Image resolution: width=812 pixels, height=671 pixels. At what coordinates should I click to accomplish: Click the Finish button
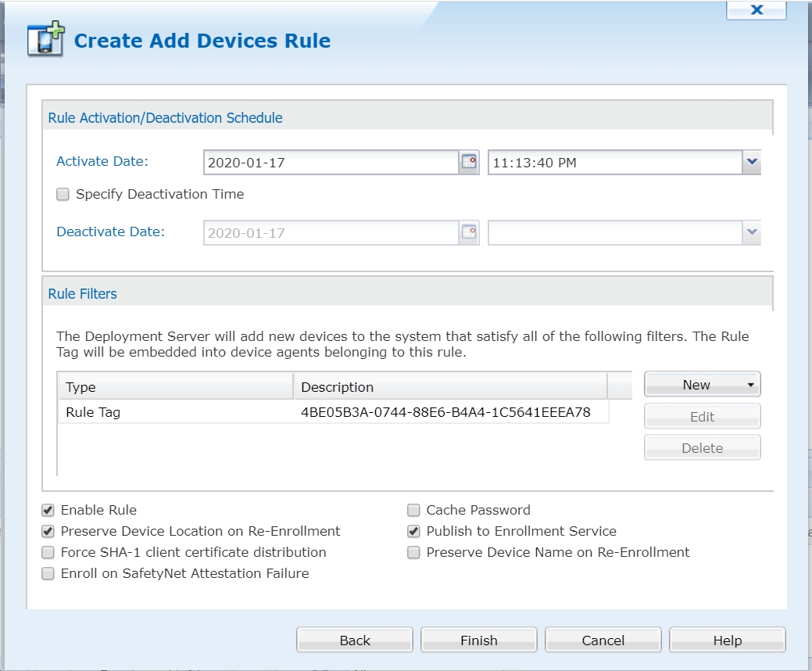click(478, 640)
